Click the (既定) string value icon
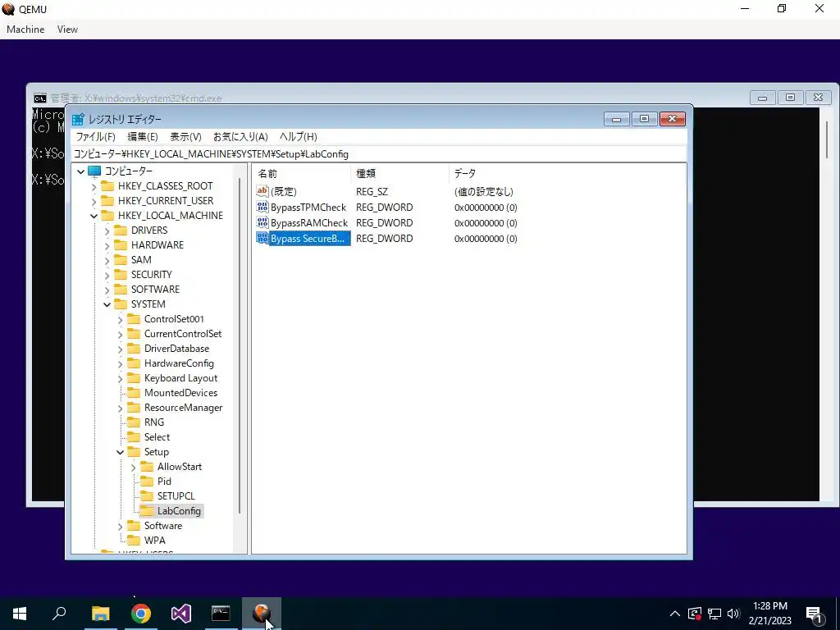Screen dimensions: 840x630 point(262,191)
